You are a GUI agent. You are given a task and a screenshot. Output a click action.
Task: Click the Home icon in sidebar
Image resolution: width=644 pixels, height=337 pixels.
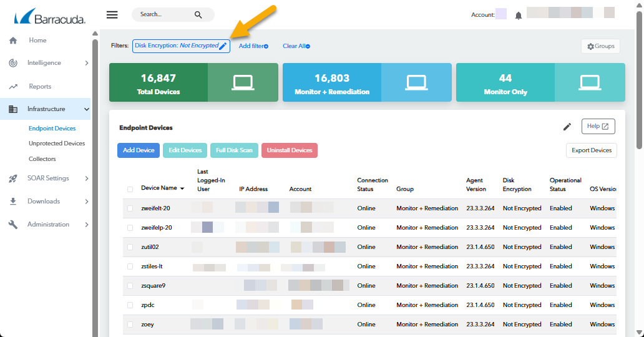click(x=13, y=41)
